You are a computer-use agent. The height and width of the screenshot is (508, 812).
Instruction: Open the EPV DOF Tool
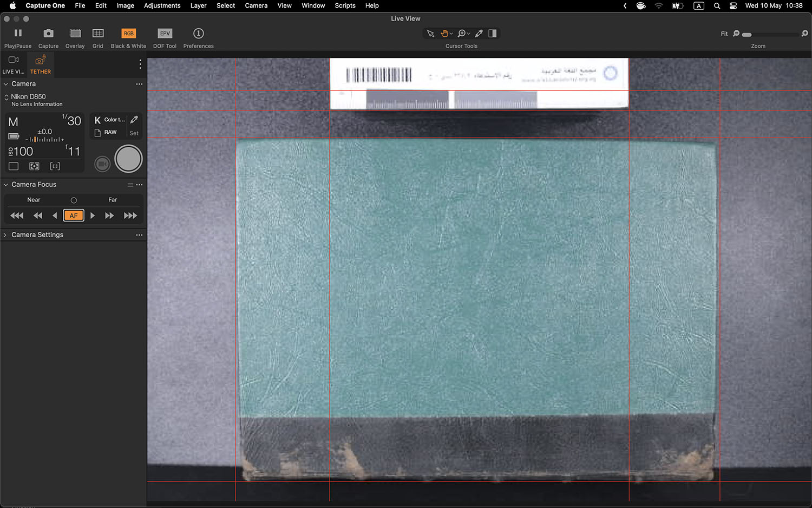pyautogui.click(x=165, y=33)
